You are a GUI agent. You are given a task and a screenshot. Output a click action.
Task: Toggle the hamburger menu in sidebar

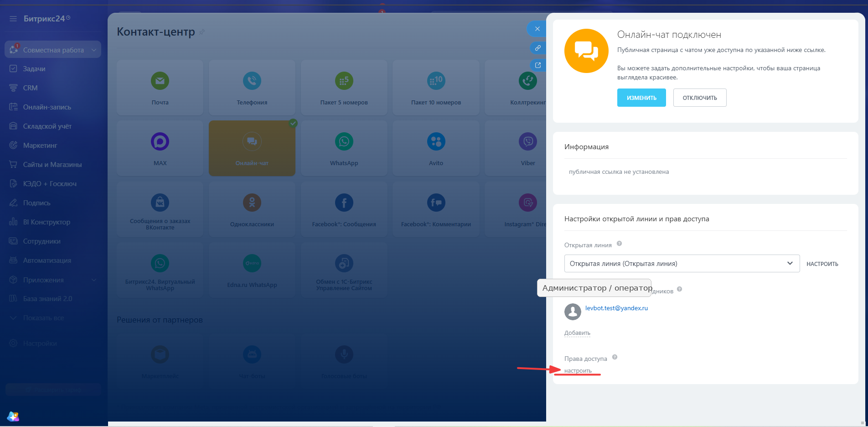click(x=13, y=19)
